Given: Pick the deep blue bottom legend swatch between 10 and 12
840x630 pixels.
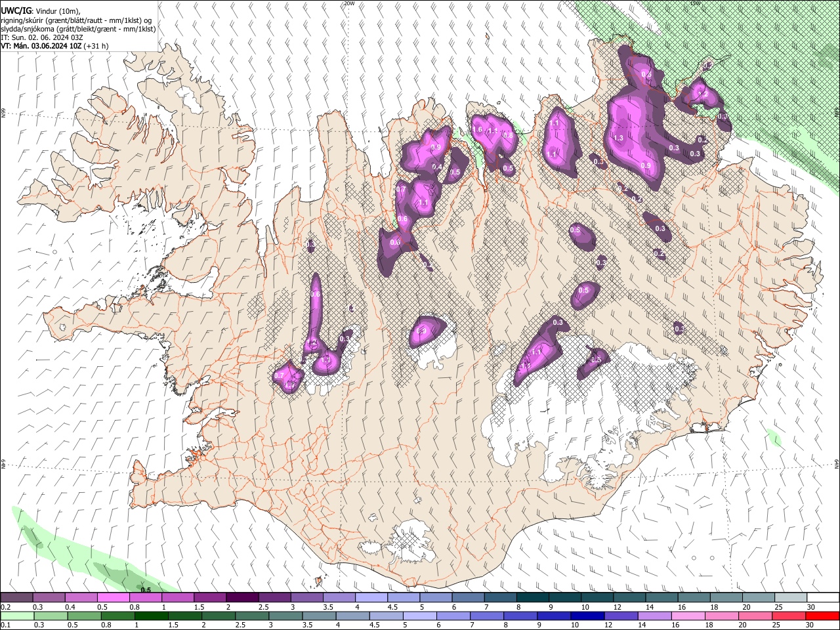Looking at the screenshot, I should point(587,616).
